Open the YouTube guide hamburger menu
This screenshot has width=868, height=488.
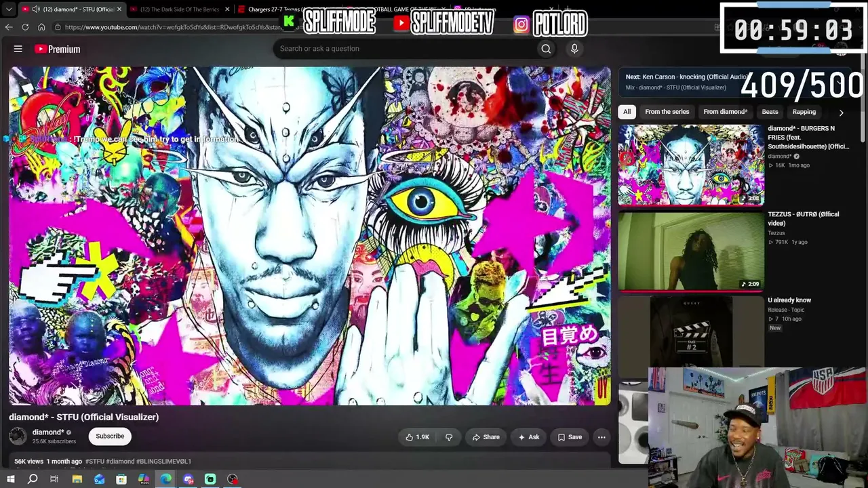click(x=18, y=49)
